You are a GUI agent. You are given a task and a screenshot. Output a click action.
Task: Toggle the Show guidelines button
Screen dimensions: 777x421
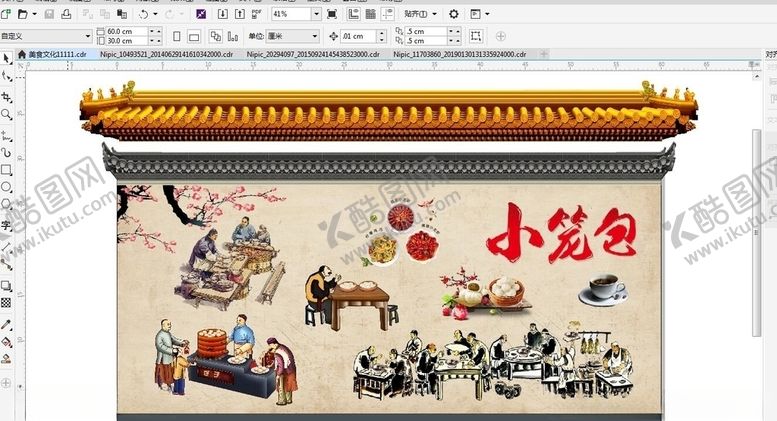(388, 14)
